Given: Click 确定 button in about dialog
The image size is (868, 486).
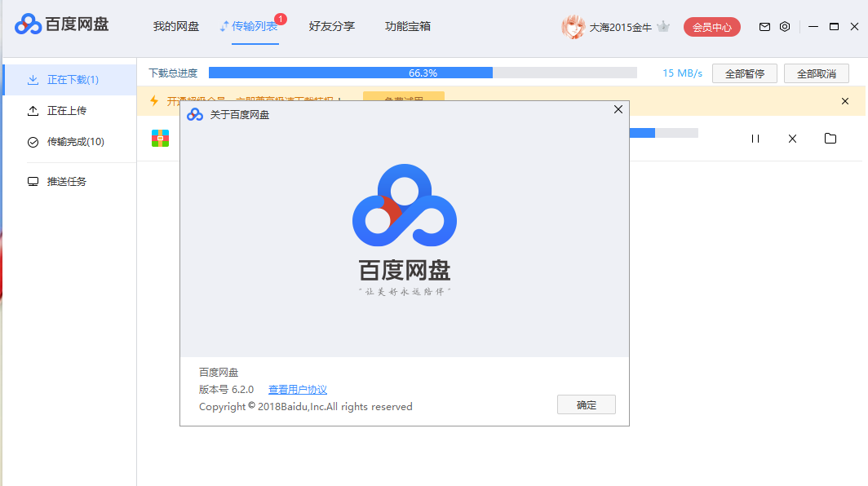Looking at the screenshot, I should [x=587, y=404].
